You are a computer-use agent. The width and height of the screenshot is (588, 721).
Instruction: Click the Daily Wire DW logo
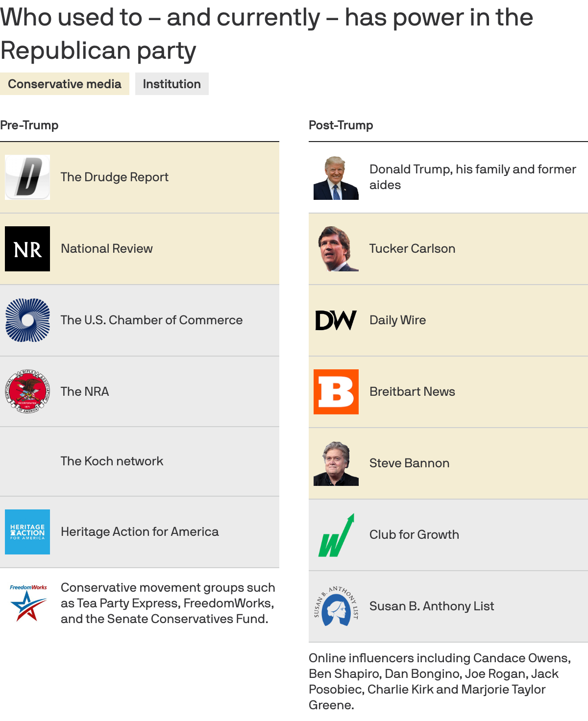tap(336, 320)
